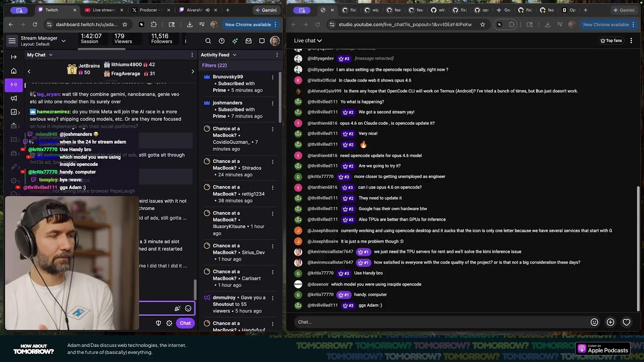Open the Twitch help question-mark icon
Screen dimensions: 644x362
221,41
